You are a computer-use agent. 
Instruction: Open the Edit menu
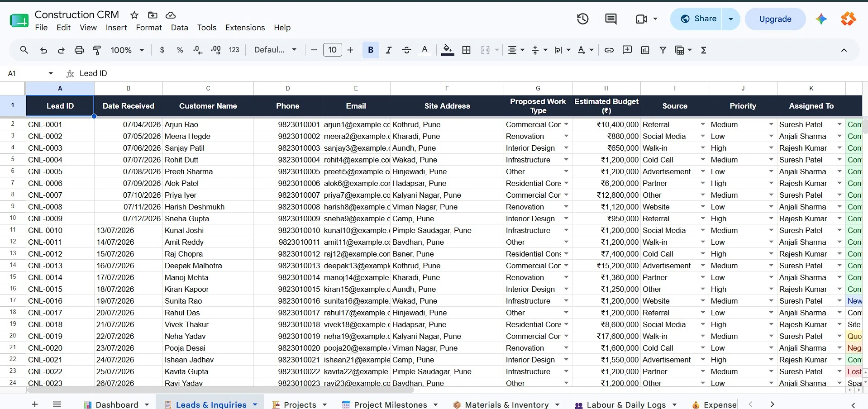click(x=63, y=28)
